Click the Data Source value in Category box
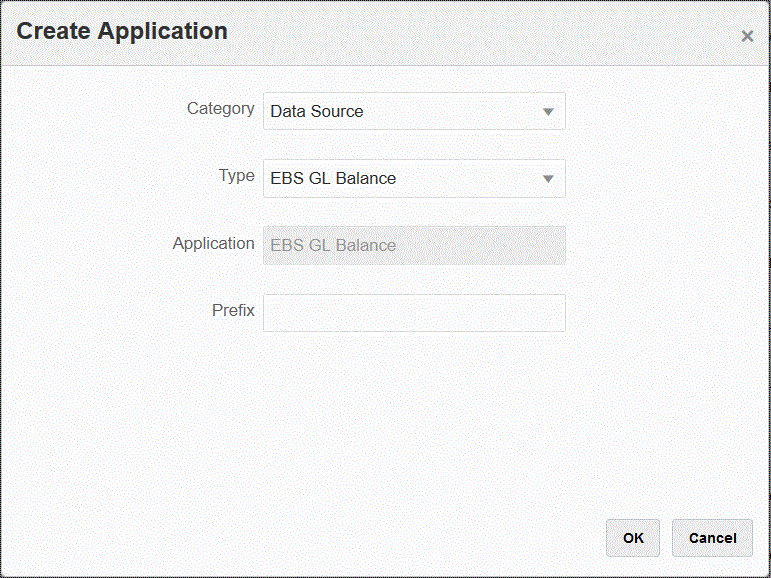The width and height of the screenshot is (771, 578). (x=317, y=112)
